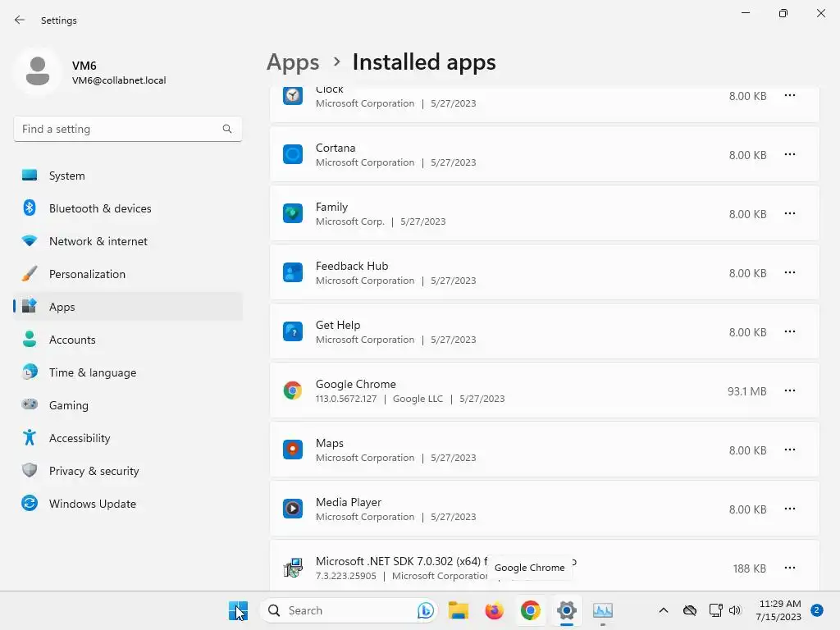The image size is (840, 630).
Task: Open Time & language settings
Action: coord(127,372)
